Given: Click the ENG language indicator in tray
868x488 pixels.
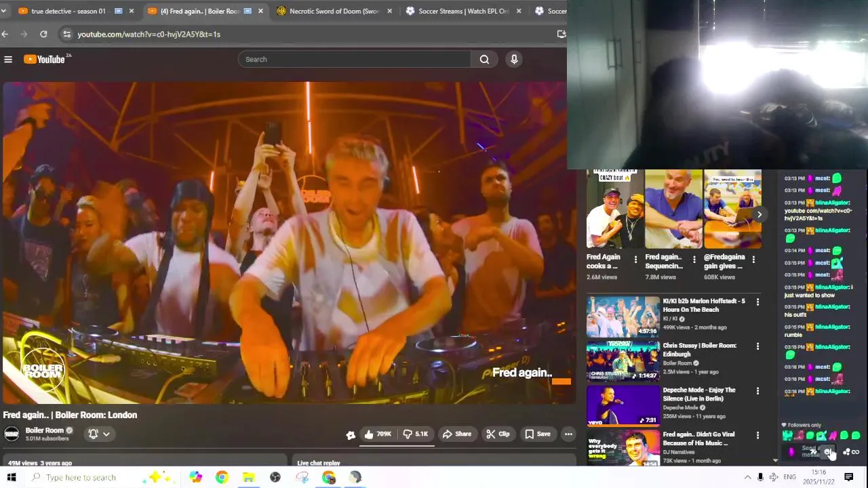Looking at the screenshot, I should 789,477.
